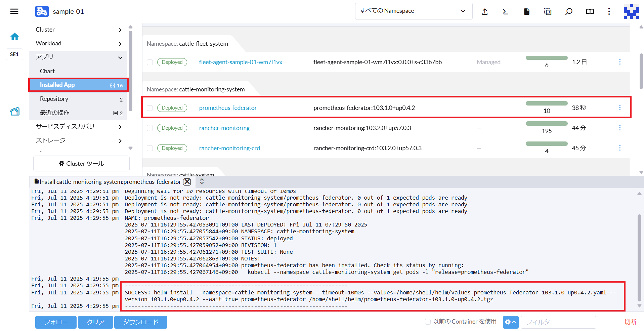Viewport: 644px width, 331px height.
Task: Click the ダウンロード button
Action: point(140,322)
